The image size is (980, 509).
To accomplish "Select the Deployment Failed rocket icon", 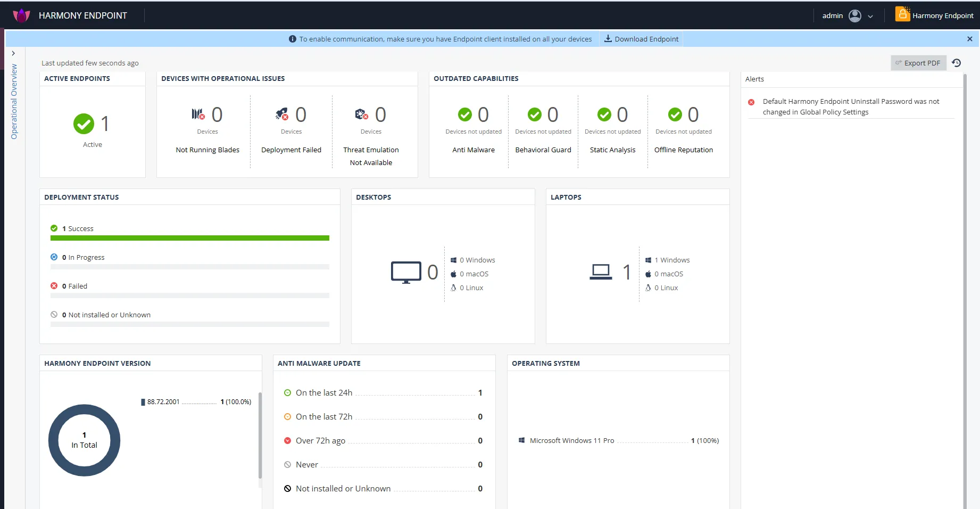I will (x=282, y=113).
